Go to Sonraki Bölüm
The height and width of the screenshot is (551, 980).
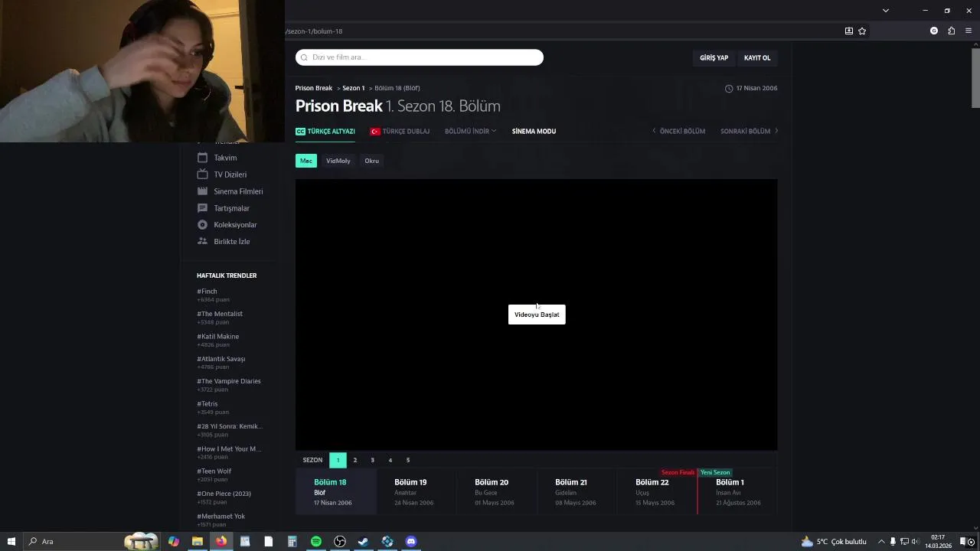click(x=749, y=132)
